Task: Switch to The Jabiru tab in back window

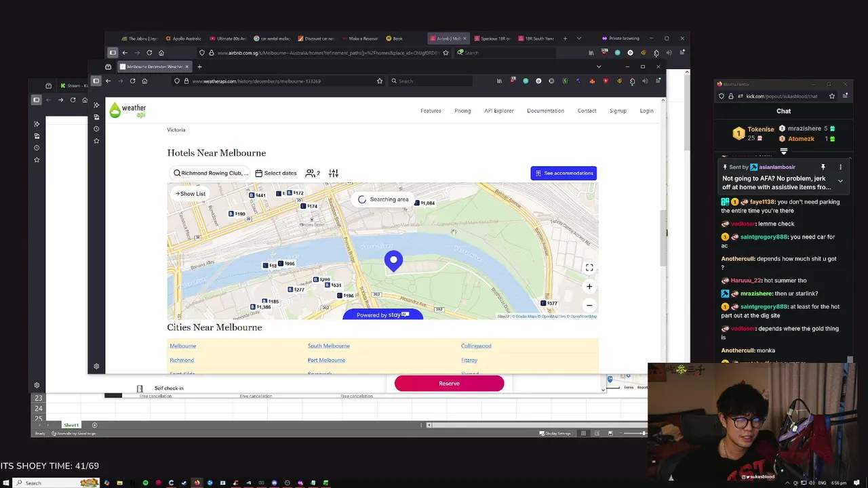Action: coord(139,39)
